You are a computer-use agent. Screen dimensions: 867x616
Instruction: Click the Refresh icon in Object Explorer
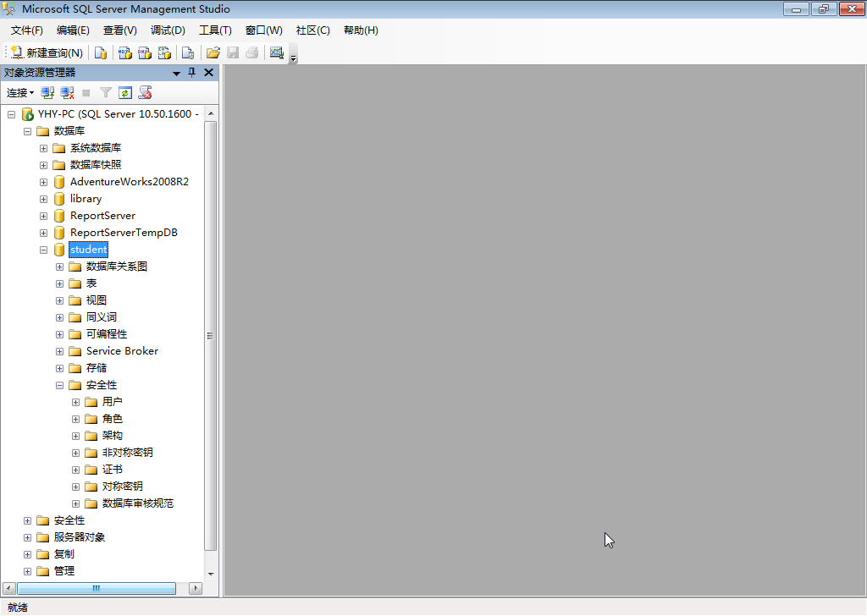[x=125, y=93]
